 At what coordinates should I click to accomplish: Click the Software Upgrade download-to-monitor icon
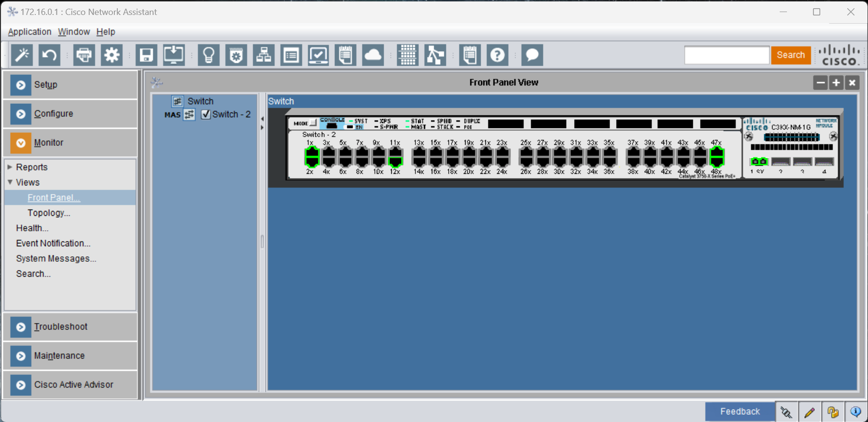174,55
